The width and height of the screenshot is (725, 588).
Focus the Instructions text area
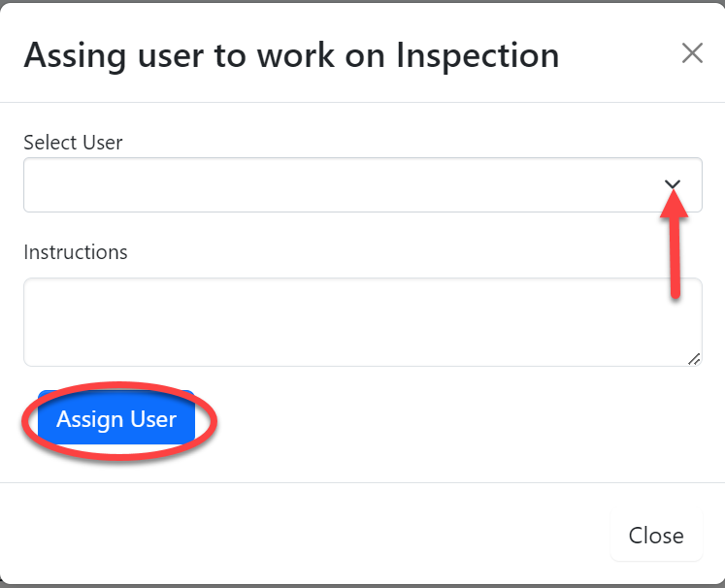tap(362, 322)
